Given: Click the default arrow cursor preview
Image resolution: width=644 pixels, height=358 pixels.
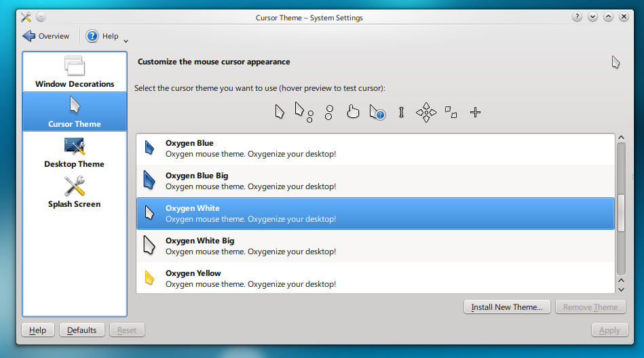Looking at the screenshot, I should click(280, 112).
